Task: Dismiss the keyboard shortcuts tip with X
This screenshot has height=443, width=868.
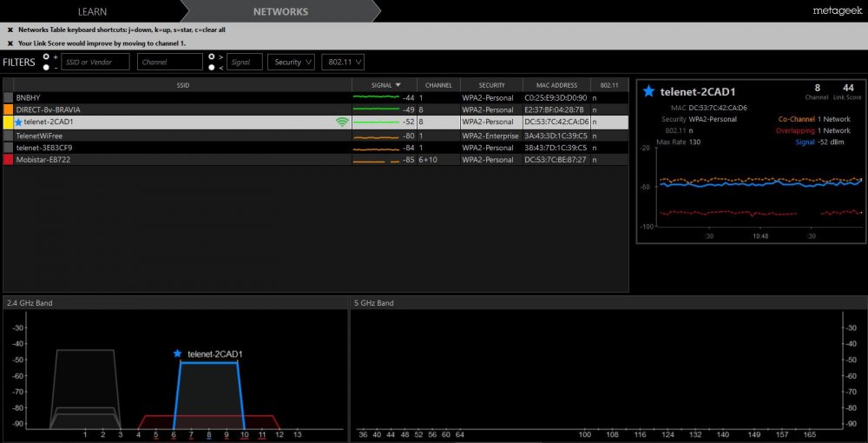Action: pyautogui.click(x=10, y=30)
